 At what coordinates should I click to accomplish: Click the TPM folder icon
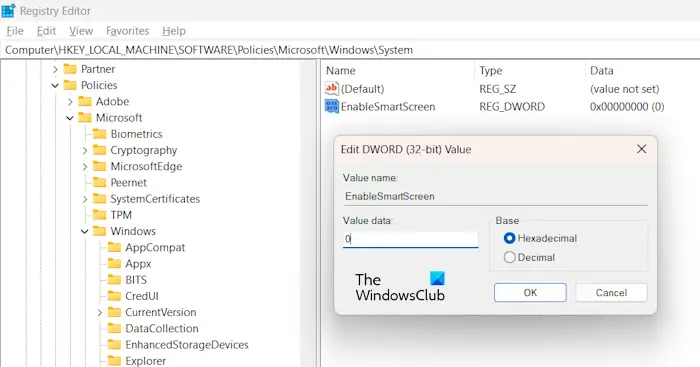point(100,215)
